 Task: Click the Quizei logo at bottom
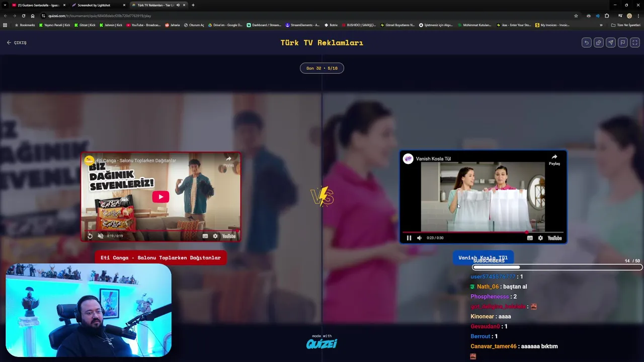coord(322,343)
